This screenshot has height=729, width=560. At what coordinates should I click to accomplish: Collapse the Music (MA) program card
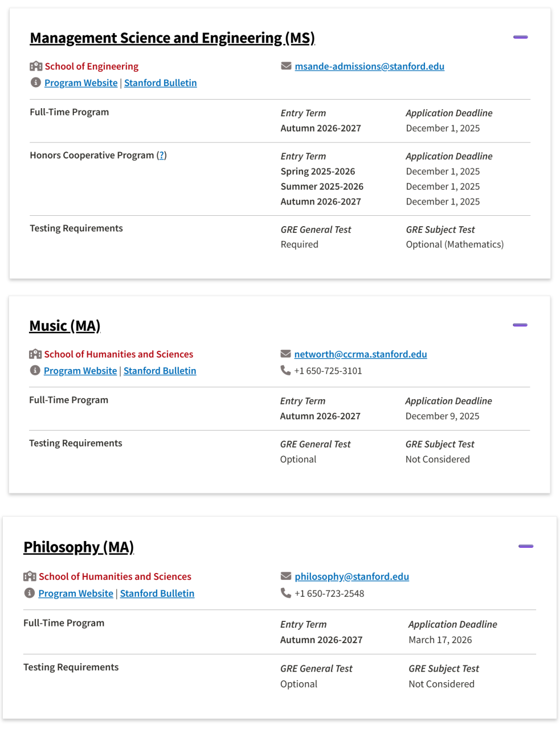pyautogui.click(x=520, y=325)
